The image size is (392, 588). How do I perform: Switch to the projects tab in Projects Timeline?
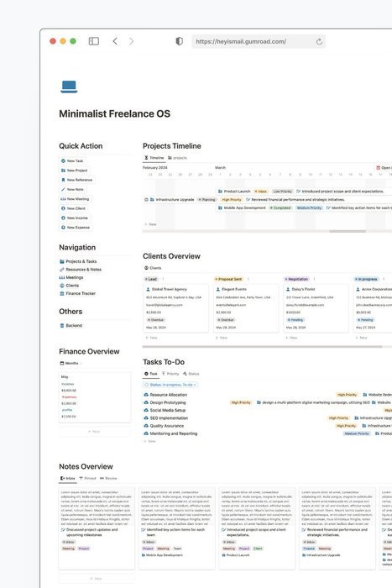[177, 158]
